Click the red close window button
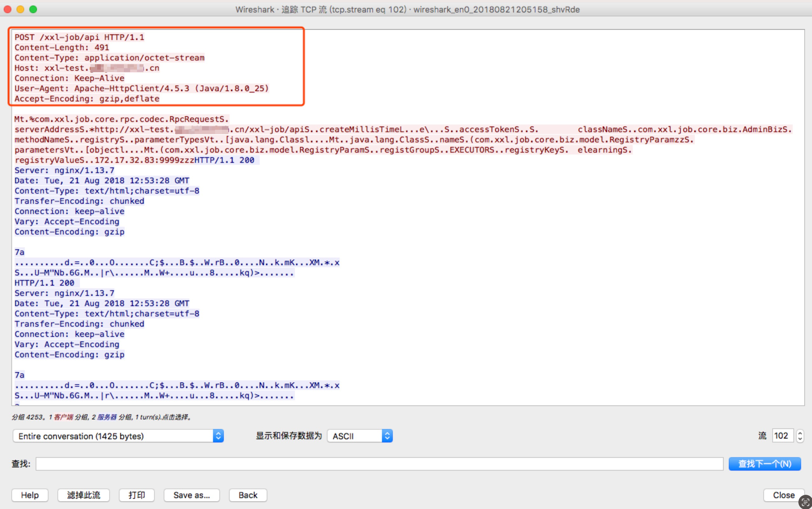812x509 pixels. (x=7, y=9)
